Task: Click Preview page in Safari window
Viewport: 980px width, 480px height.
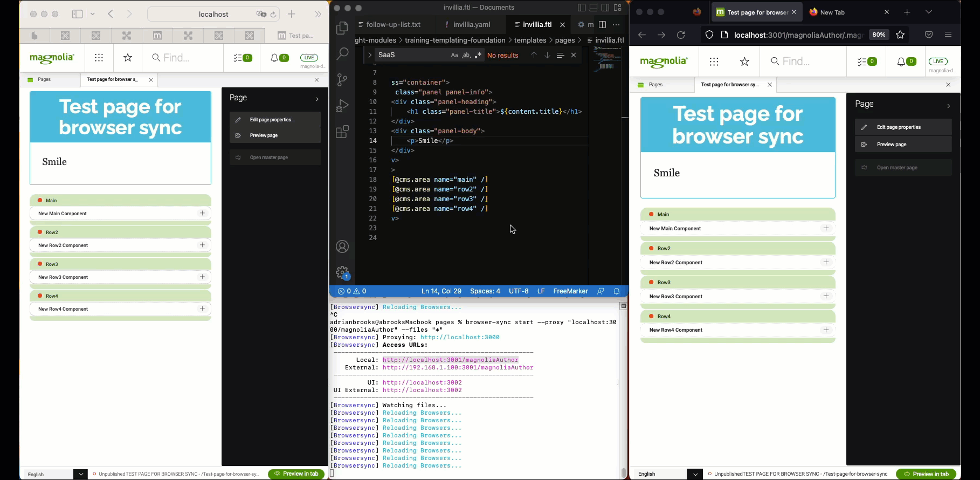Action: (x=275, y=135)
